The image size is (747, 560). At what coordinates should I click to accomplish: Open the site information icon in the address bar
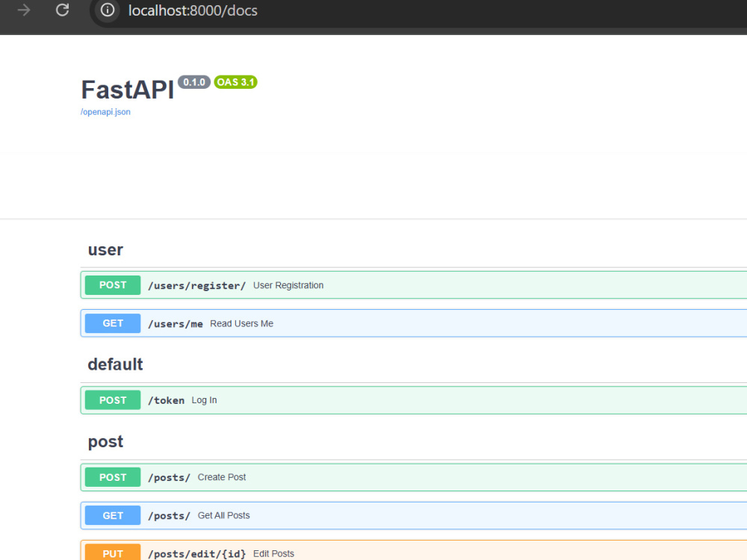coord(108,10)
